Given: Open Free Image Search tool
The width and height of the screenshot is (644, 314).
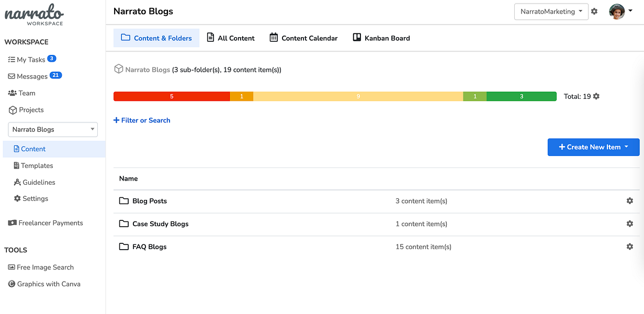Looking at the screenshot, I should 41,267.
